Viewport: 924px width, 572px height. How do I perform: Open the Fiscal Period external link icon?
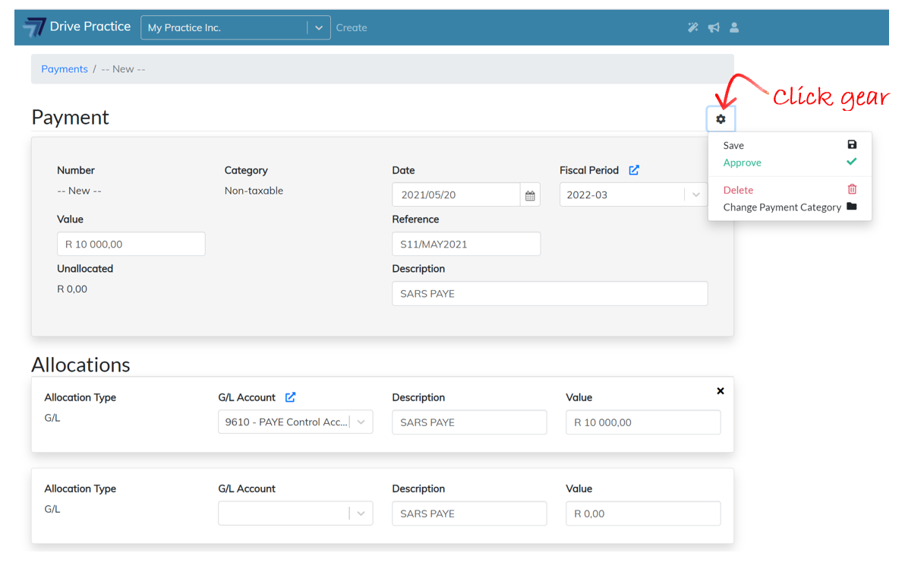(x=634, y=170)
